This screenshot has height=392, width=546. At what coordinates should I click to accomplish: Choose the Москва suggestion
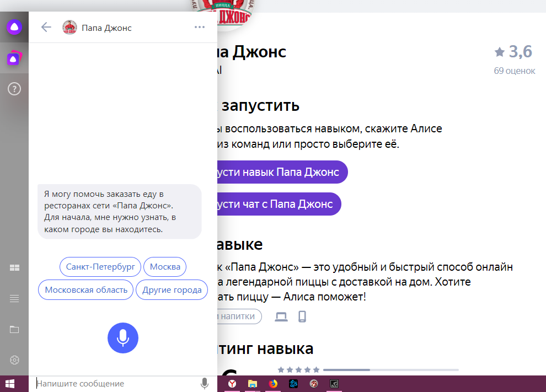pos(165,267)
